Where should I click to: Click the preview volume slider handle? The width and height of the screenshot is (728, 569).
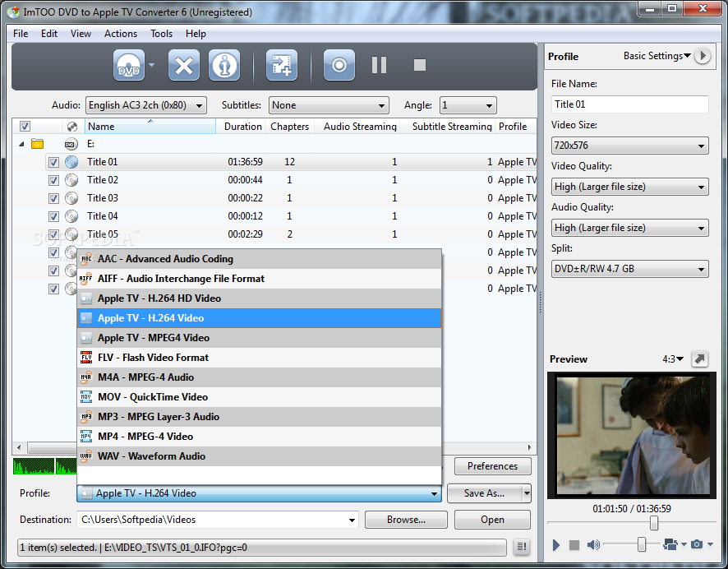tap(641, 544)
